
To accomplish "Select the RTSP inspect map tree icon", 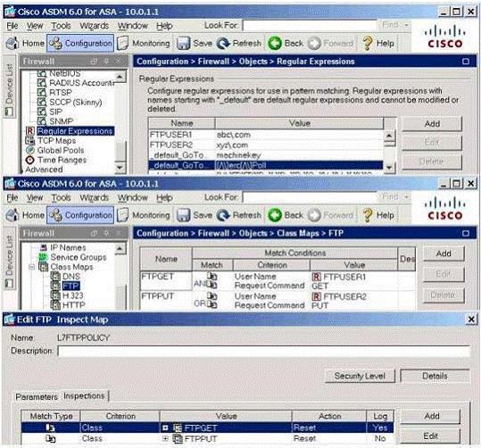I will (x=41, y=92).
